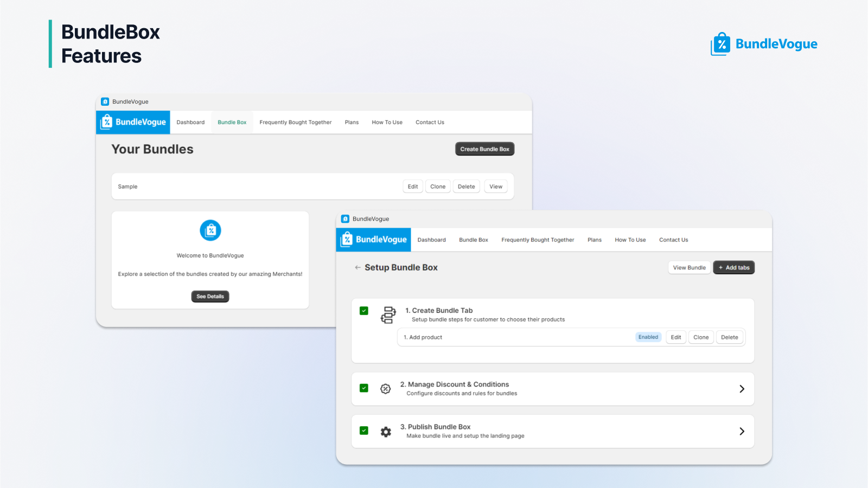Click the Create Bundle Box button
The height and width of the screenshot is (488, 868).
point(484,149)
